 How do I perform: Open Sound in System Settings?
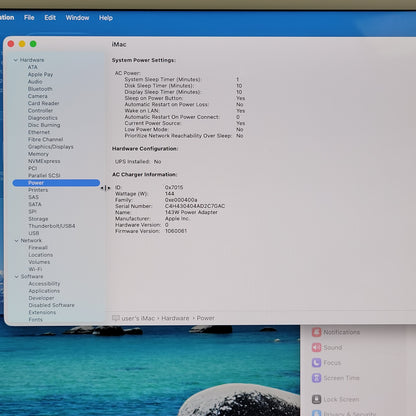(x=333, y=348)
